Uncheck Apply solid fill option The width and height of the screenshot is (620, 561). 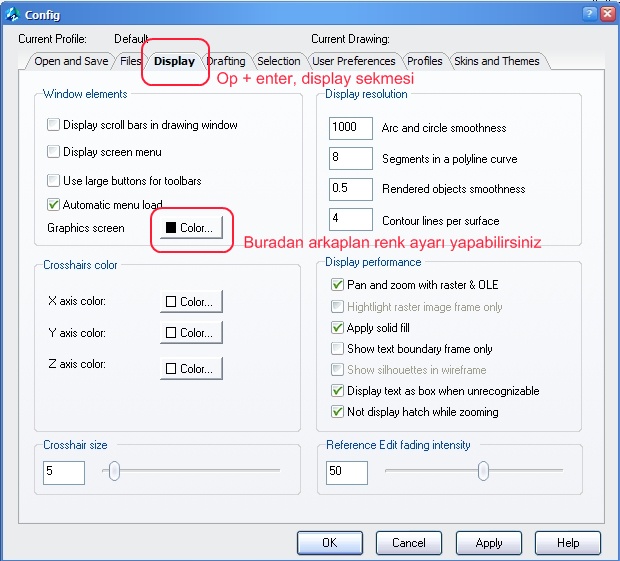[x=337, y=328]
